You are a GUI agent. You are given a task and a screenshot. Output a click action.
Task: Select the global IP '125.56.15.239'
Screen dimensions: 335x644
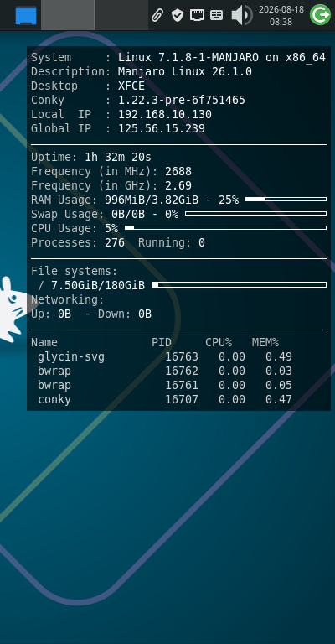point(162,128)
